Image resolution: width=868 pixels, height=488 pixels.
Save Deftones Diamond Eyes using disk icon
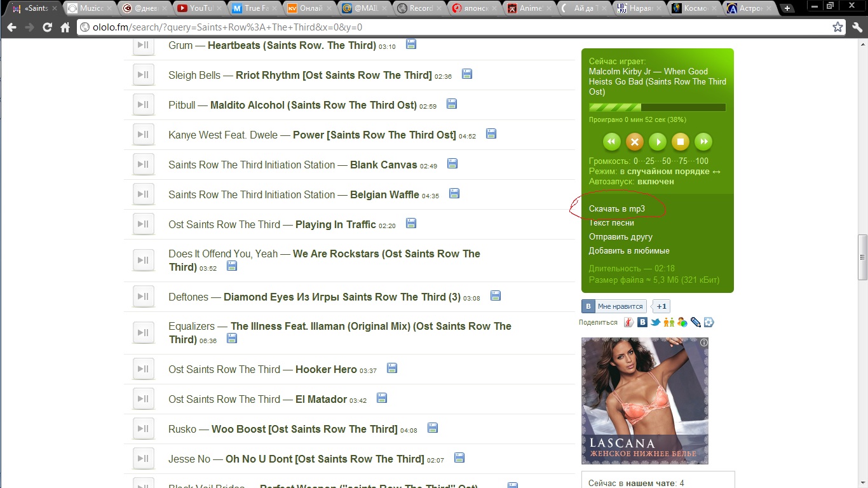496,295
